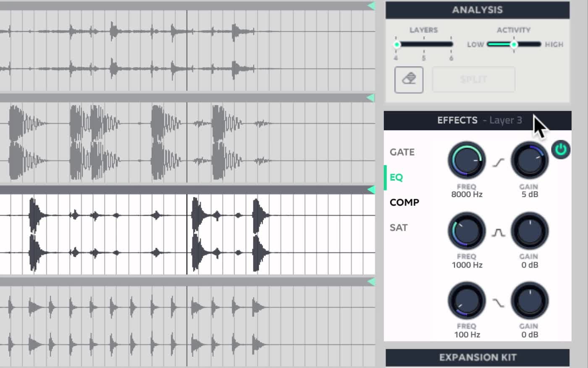Click the high-shelf filter shape icon
The width and height of the screenshot is (588, 368).
pos(499,162)
